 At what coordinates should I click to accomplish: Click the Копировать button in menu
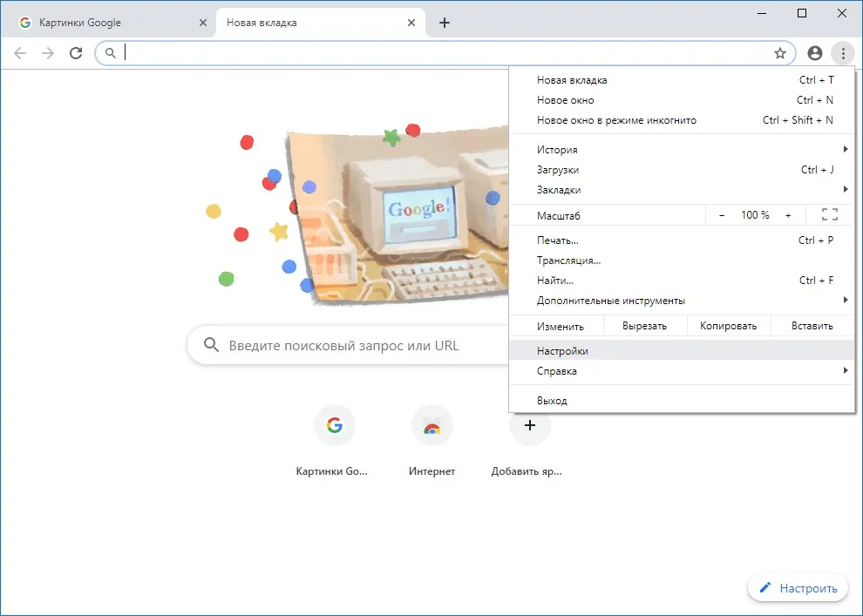click(x=728, y=326)
